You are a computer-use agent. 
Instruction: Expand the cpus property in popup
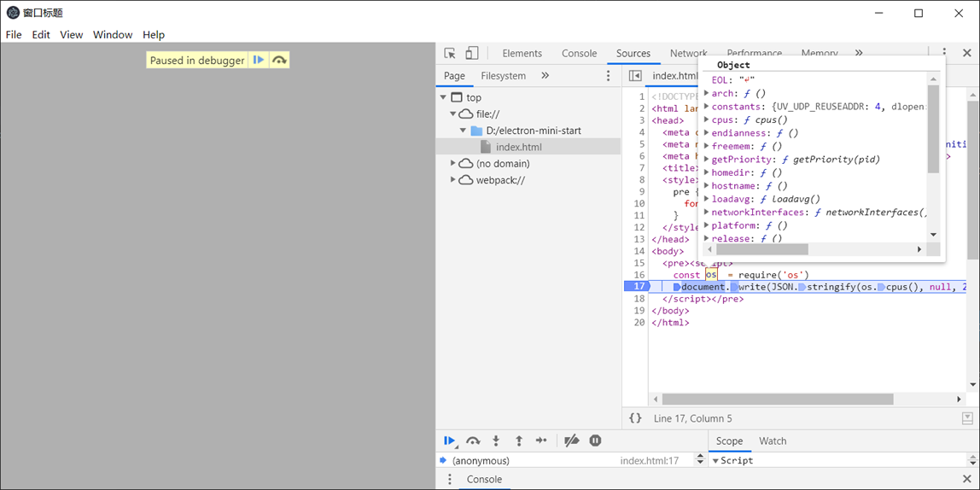[707, 120]
